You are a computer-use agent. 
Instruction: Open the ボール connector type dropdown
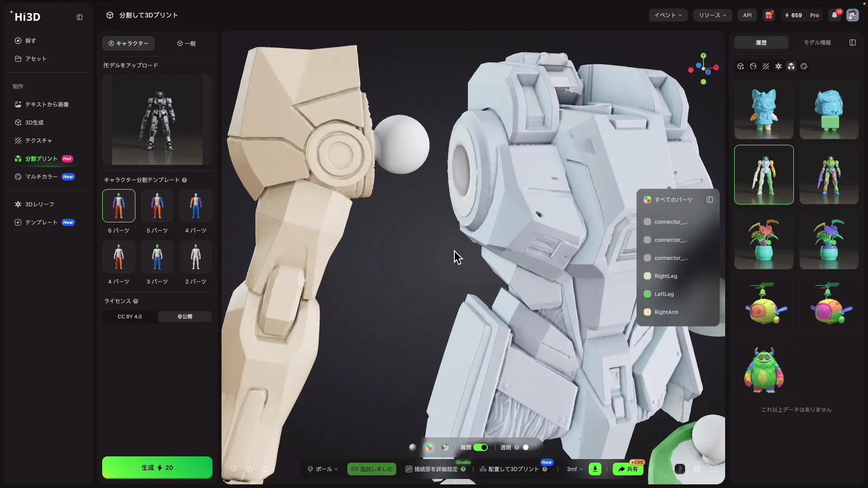click(x=323, y=469)
